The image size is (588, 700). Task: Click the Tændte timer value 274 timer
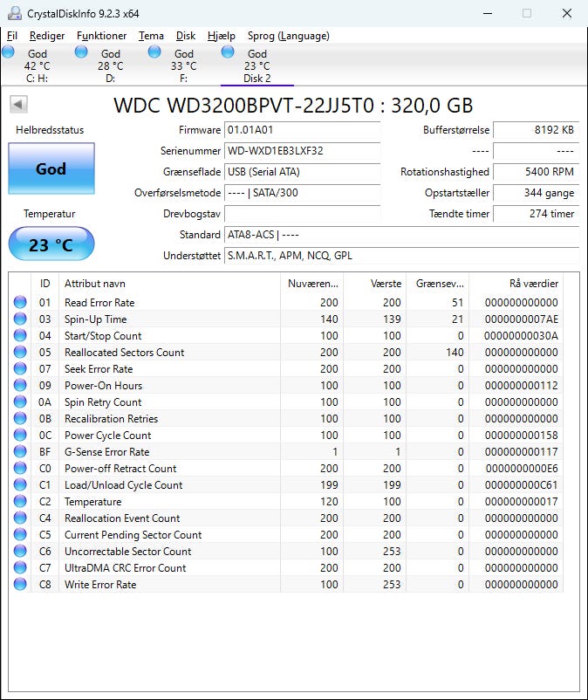coord(536,214)
